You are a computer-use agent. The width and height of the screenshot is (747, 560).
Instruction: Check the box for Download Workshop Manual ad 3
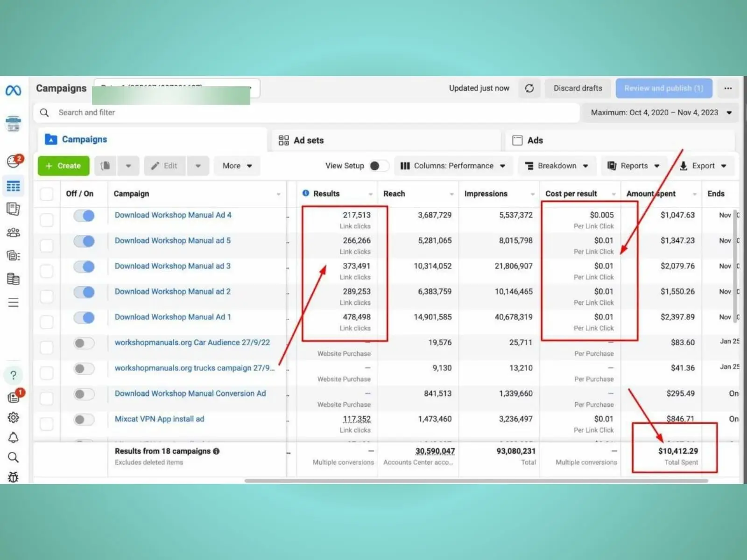coord(47,271)
